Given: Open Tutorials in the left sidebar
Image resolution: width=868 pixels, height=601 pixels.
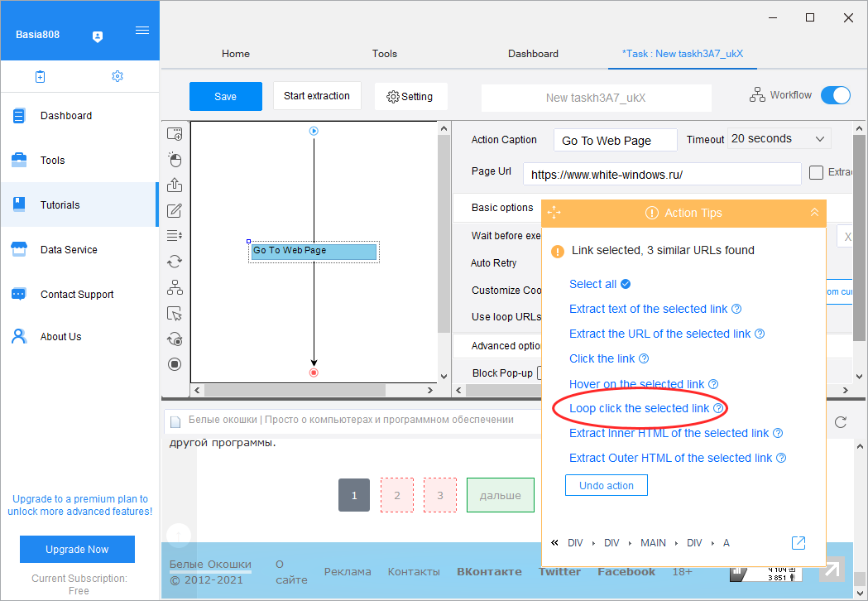Looking at the screenshot, I should coord(60,205).
